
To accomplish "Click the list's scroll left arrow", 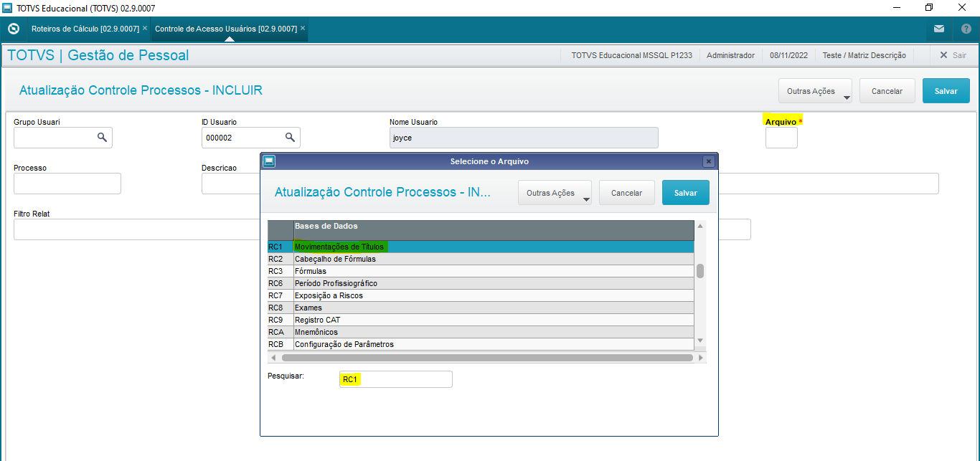I will tap(273, 357).
